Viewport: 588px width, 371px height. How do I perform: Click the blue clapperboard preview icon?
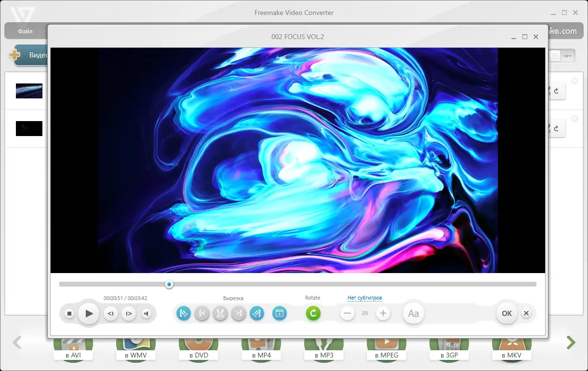coord(280,314)
